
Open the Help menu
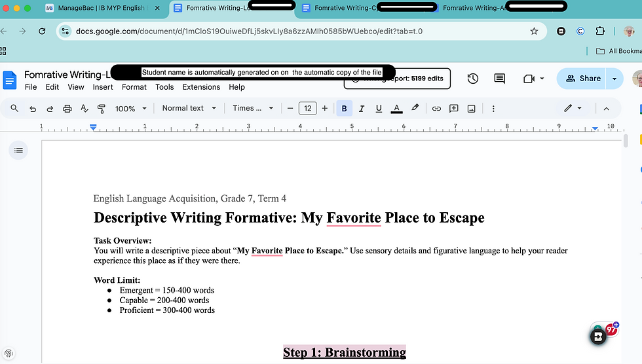236,86
